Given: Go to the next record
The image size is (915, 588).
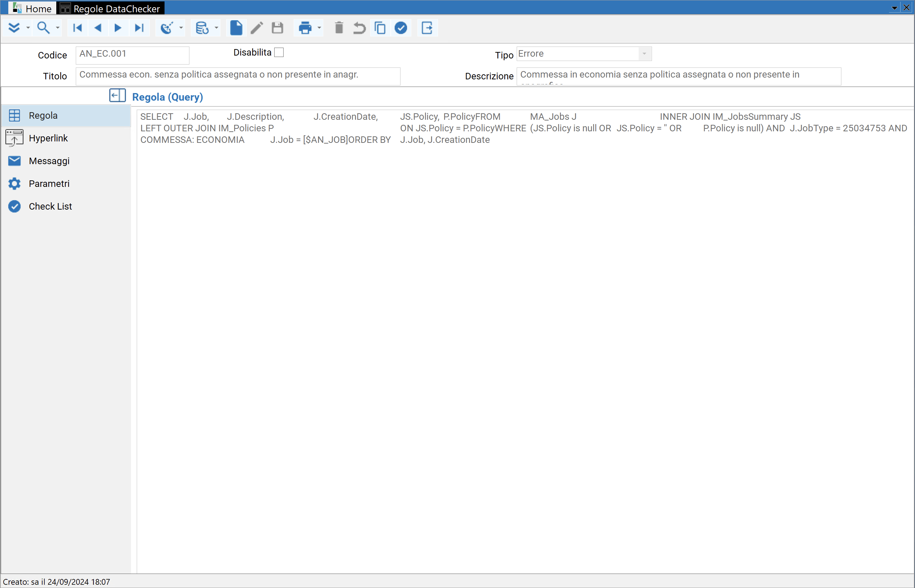Looking at the screenshot, I should [118, 28].
